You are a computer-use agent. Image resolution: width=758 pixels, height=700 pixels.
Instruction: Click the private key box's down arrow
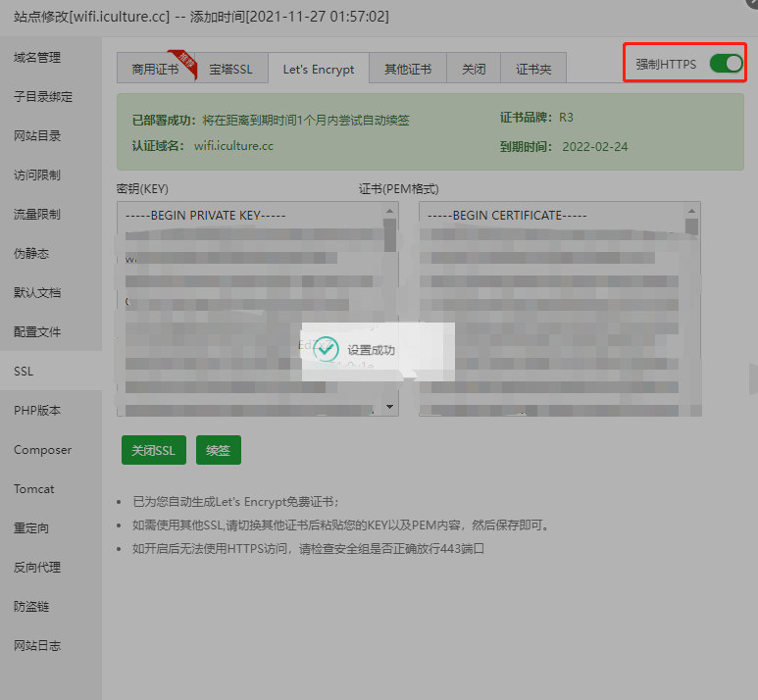click(x=389, y=407)
